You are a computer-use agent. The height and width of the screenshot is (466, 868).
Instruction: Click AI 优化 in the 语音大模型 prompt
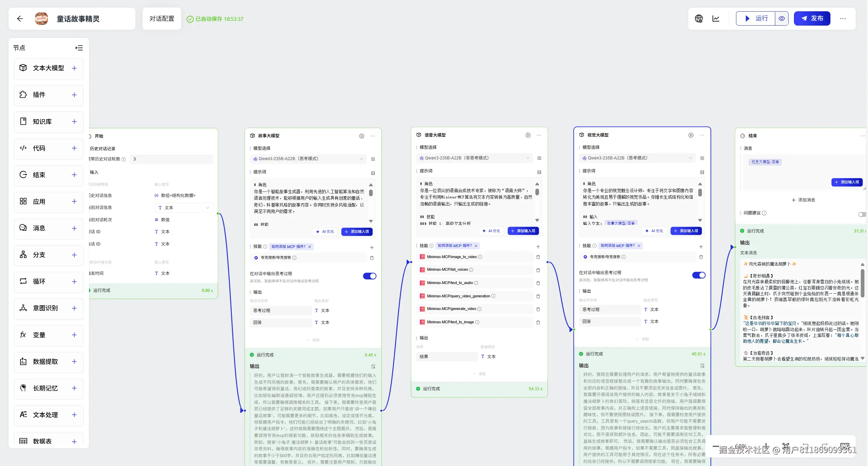pyautogui.click(x=491, y=231)
